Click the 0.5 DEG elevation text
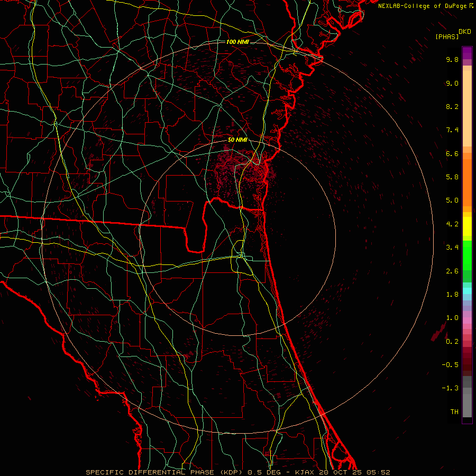The width and height of the screenshot is (476, 476). tap(264, 472)
